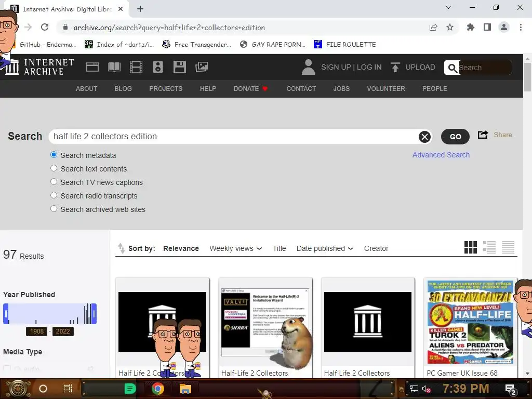The image size is (532, 399).
Task: Click the GO search button
Action: coord(455,137)
